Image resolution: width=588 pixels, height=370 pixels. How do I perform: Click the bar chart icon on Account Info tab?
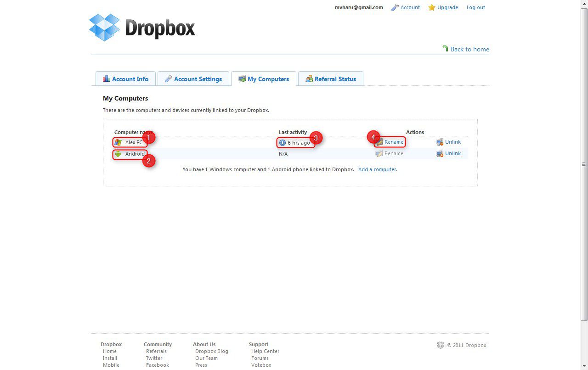pyautogui.click(x=107, y=78)
